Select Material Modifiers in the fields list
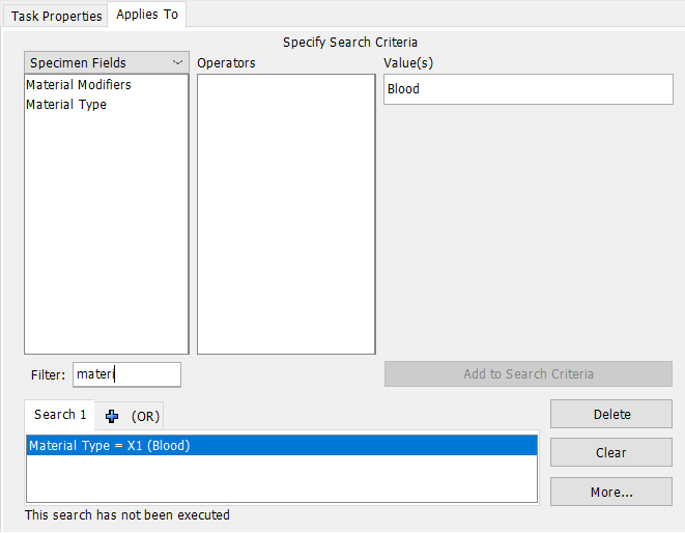The width and height of the screenshot is (685, 533). point(79,85)
